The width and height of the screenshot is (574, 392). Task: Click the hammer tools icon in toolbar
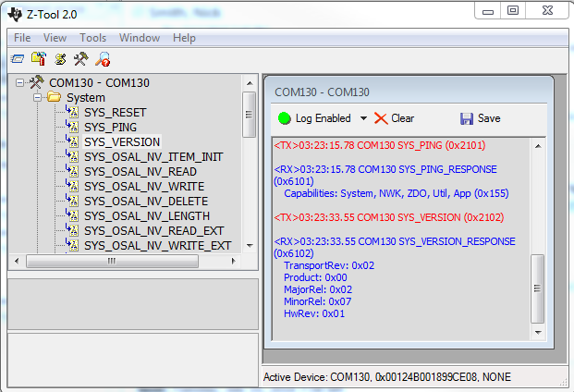click(x=81, y=58)
